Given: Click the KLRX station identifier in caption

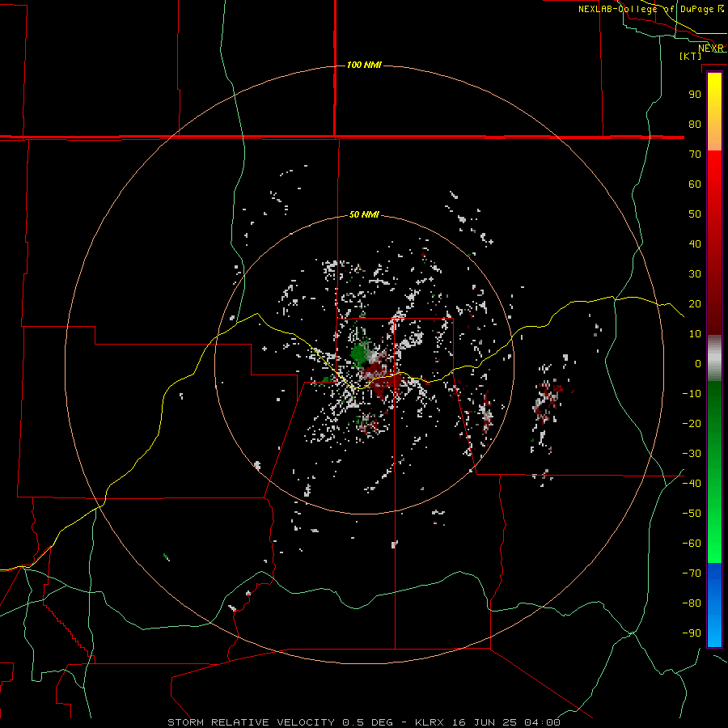Looking at the screenshot, I should coord(429,722).
